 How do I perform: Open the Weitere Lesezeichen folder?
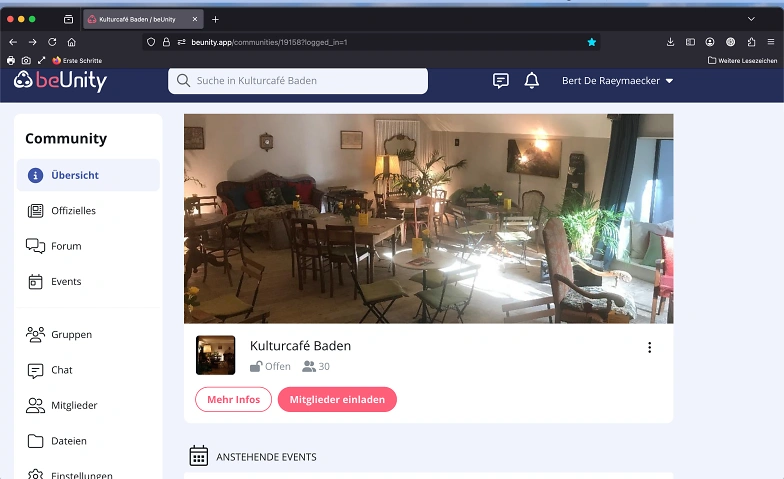tap(742, 60)
